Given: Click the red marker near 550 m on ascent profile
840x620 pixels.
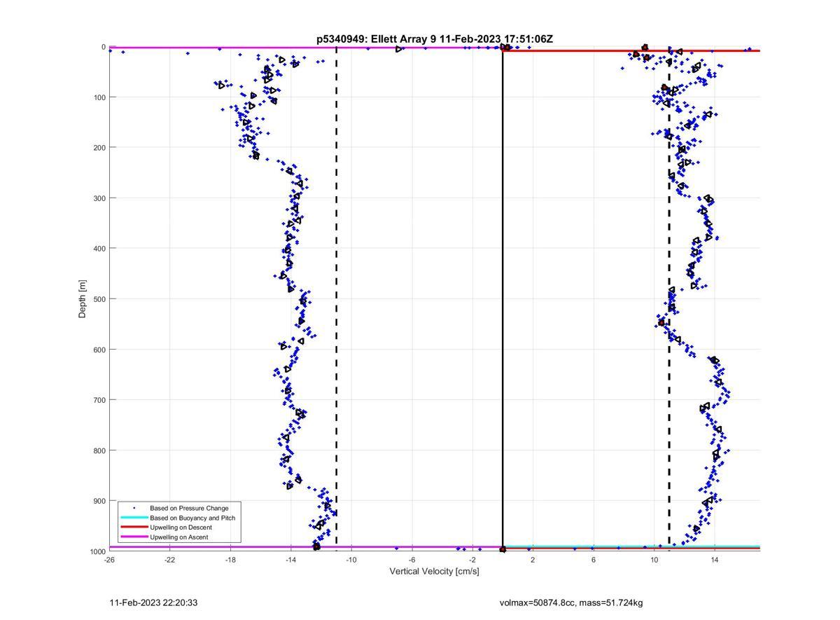Looking at the screenshot, I should click(x=661, y=323).
